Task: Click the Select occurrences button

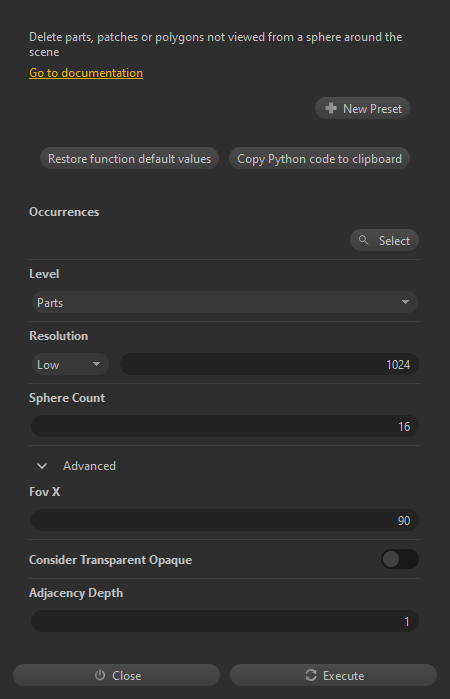Action: [x=384, y=240]
